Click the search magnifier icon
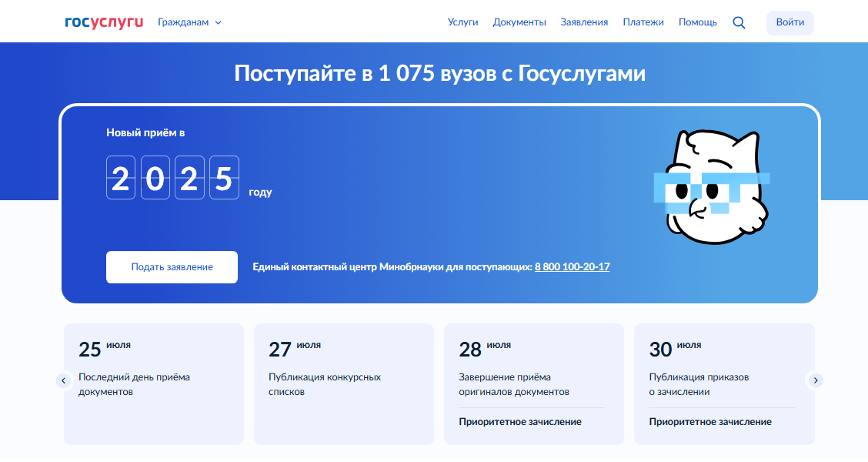Viewport: 868px width, 462px height. 739,22
